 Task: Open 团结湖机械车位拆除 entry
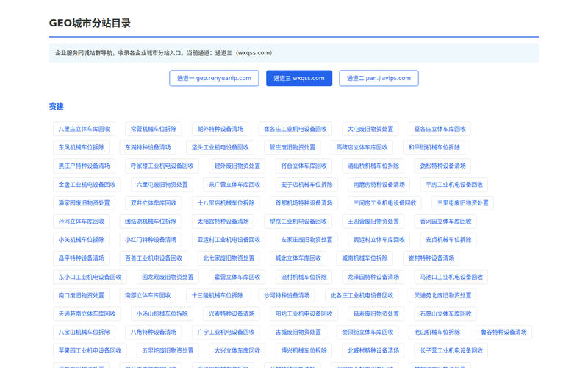[151, 222]
